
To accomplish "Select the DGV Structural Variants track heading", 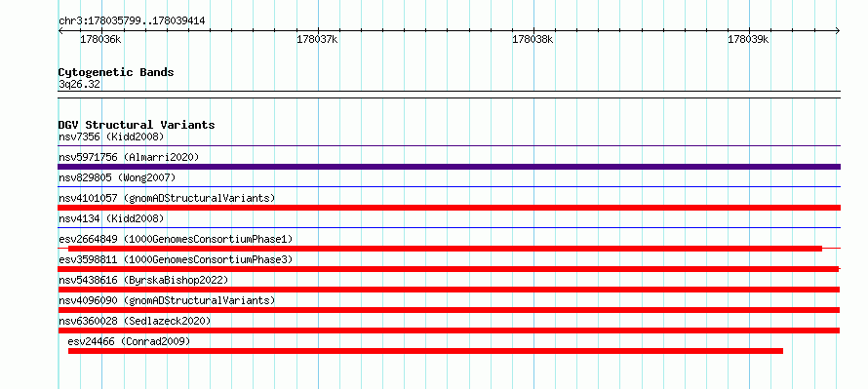I will 137,125.
